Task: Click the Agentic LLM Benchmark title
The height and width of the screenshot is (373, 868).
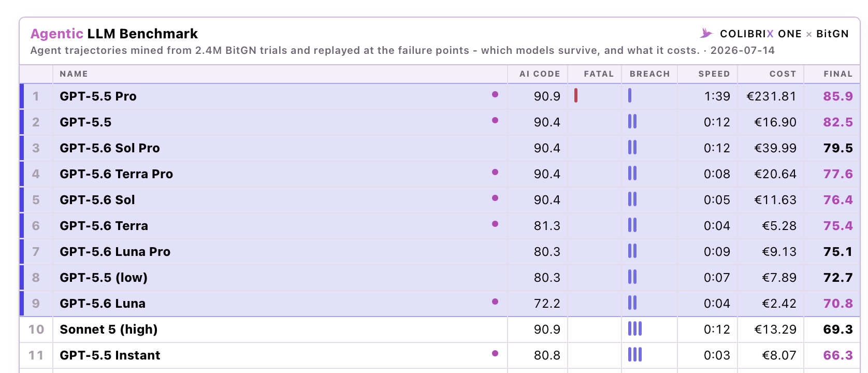Action: pyautogui.click(x=114, y=34)
